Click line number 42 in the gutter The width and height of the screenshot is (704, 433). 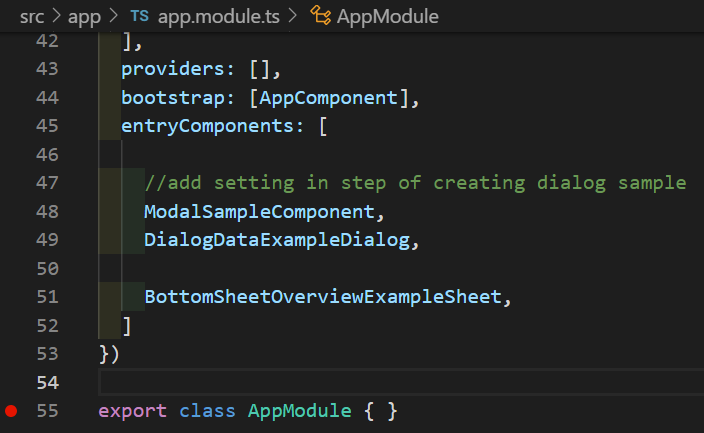(x=47, y=41)
